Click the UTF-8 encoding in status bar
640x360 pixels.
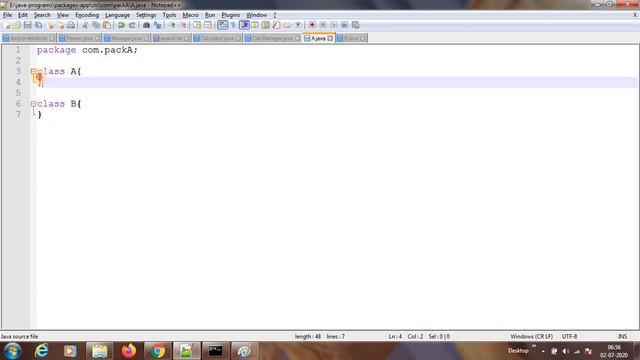point(569,337)
